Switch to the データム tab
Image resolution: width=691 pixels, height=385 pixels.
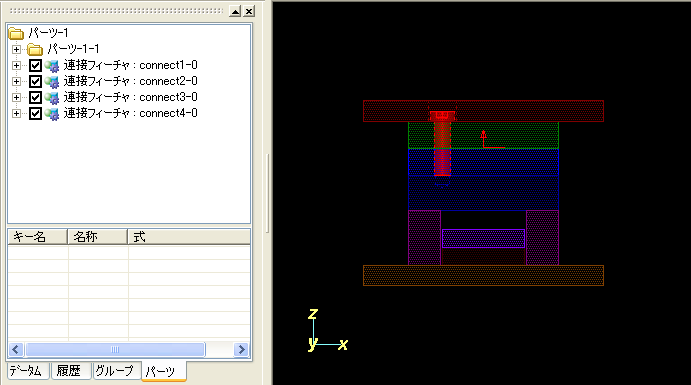(x=26, y=370)
